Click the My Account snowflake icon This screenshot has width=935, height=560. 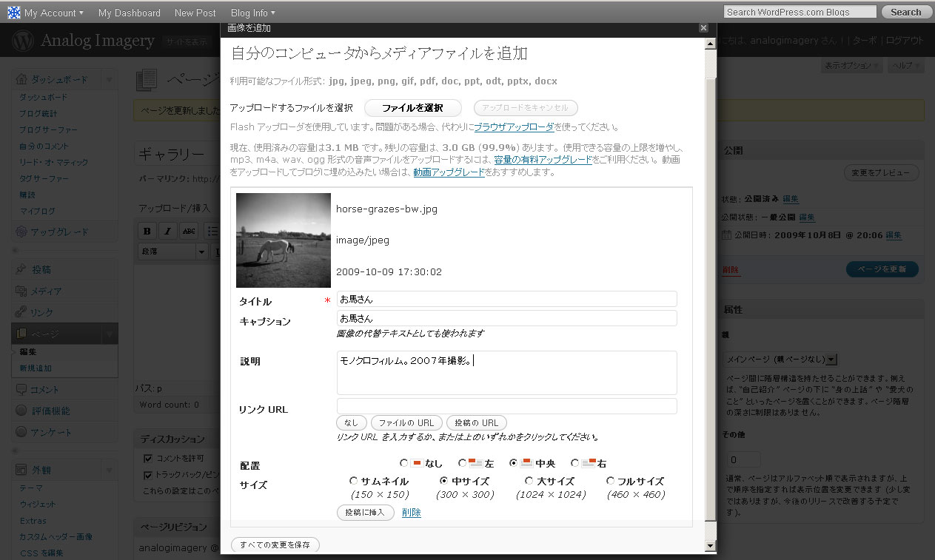click(14, 13)
